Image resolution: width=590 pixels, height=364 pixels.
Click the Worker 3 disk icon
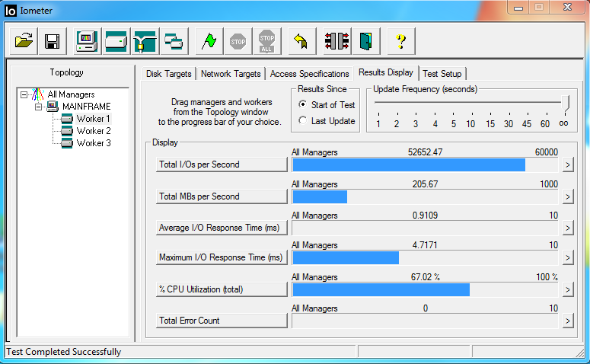(66, 143)
